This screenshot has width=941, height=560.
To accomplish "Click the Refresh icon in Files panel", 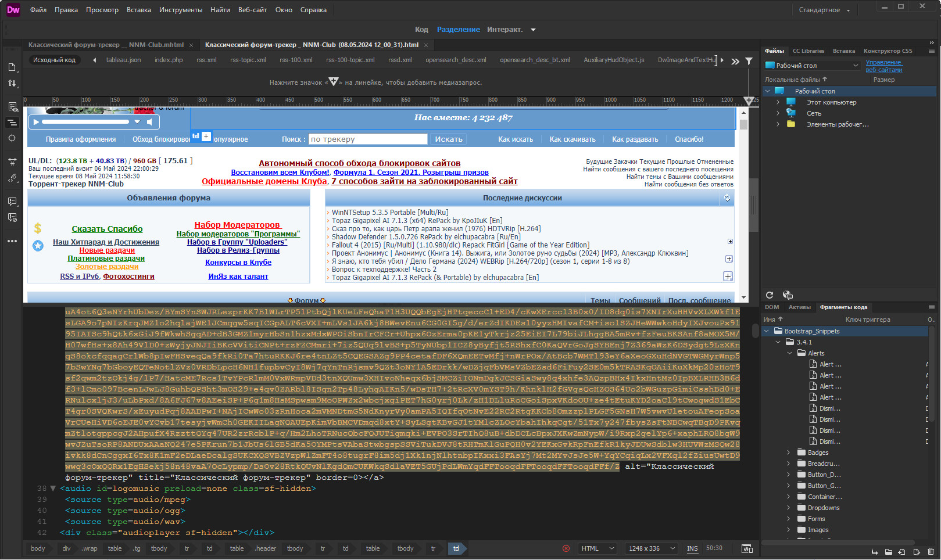I will click(770, 295).
